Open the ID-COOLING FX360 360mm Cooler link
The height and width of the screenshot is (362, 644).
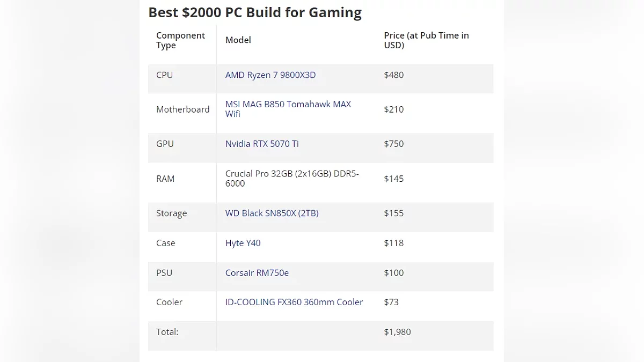(x=294, y=302)
